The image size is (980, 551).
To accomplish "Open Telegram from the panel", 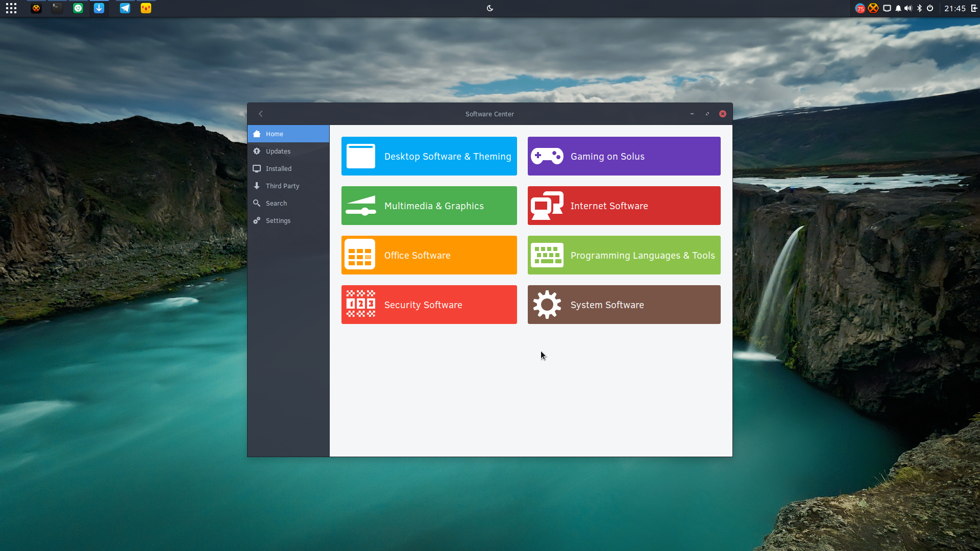I will (125, 8).
